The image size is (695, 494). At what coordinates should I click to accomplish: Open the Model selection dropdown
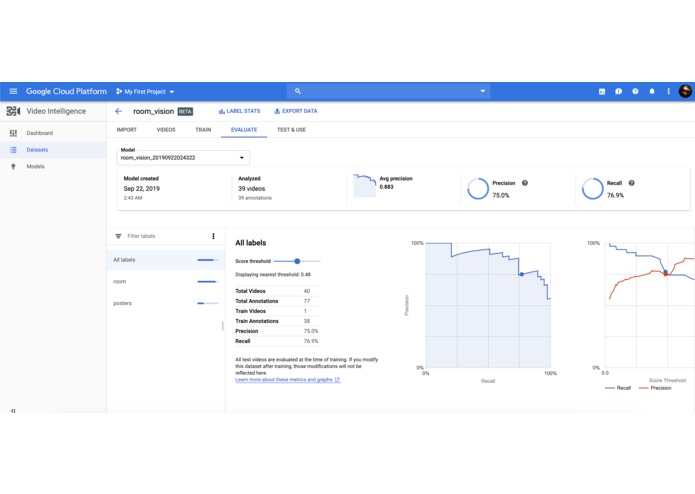coord(183,158)
